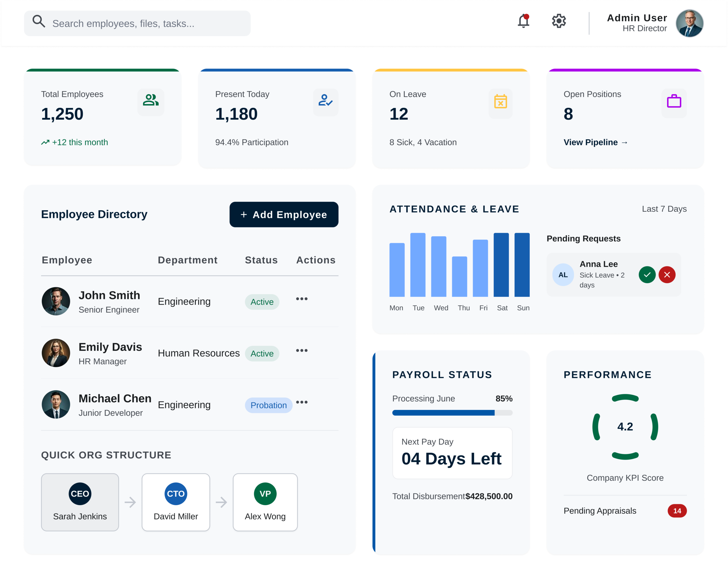Click Emily Davis's Active status badge

[x=262, y=354]
